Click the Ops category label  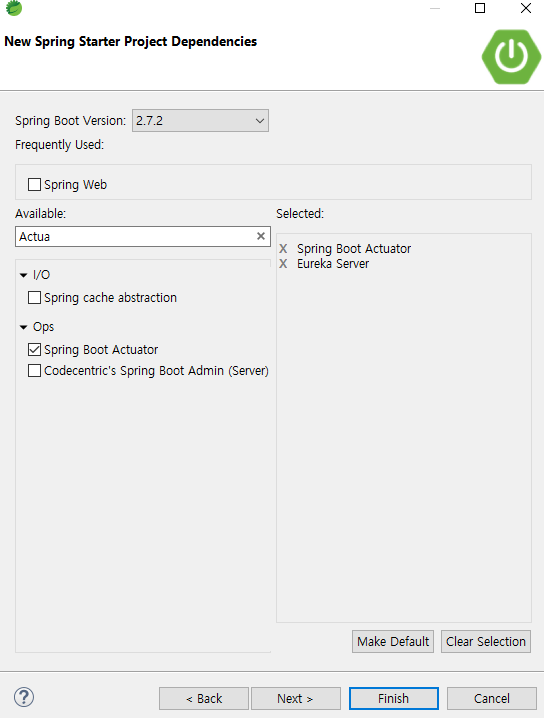(x=44, y=327)
